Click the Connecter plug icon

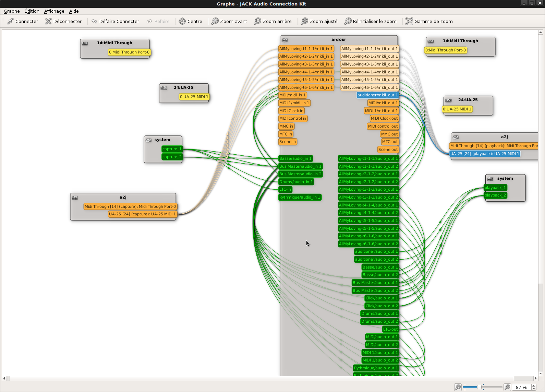(10, 21)
